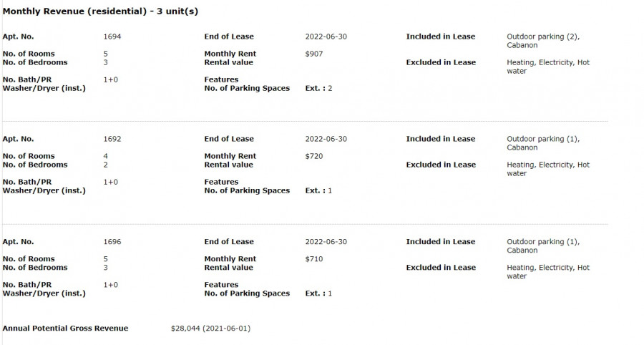Click apartment number 1696
This screenshot has height=345, width=644.
112,241
